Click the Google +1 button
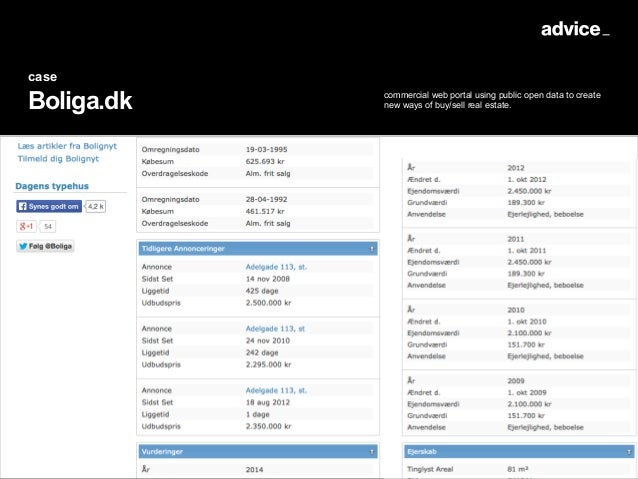 coord(26,226)
